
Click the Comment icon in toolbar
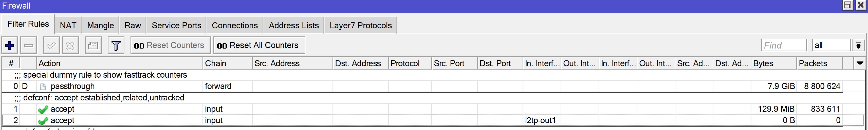click(x=93, y=45)
